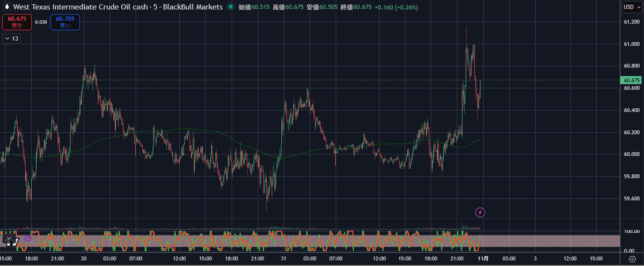The height and width of the screenshot is (266, 644).
Task: Click the spread value 0.030
Action: (x=41, y=22)
